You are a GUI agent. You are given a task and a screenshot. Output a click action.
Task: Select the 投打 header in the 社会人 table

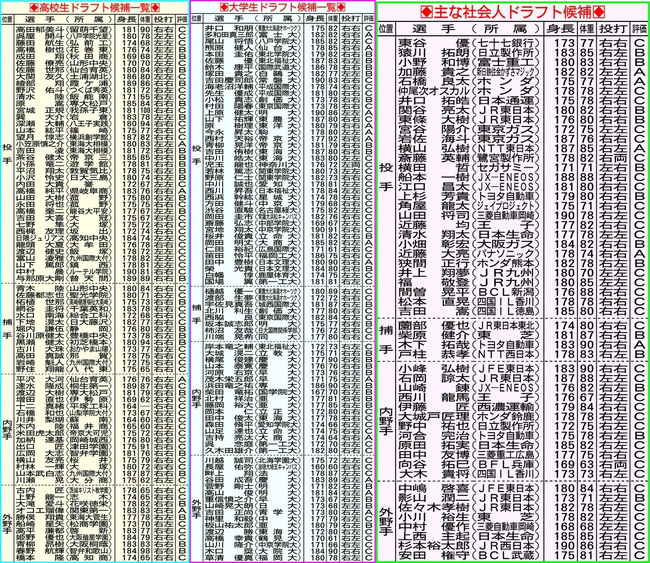click(613, 29)
